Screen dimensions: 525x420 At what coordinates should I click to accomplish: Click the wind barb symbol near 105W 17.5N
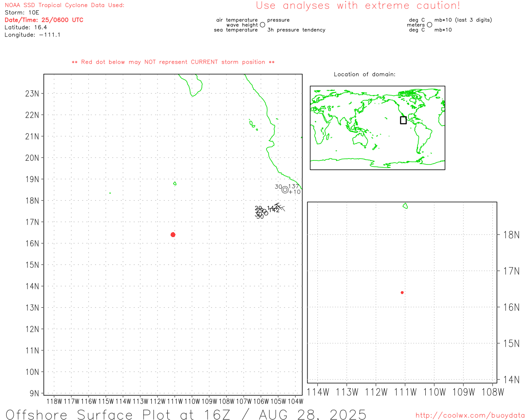coord(280,207)
